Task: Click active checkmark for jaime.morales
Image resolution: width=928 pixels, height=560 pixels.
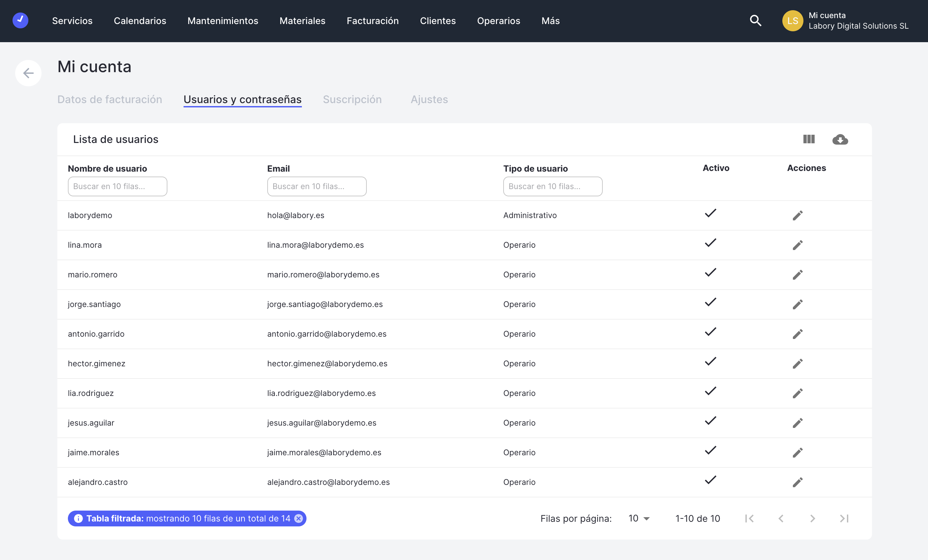Action: (x=710, y=450)
